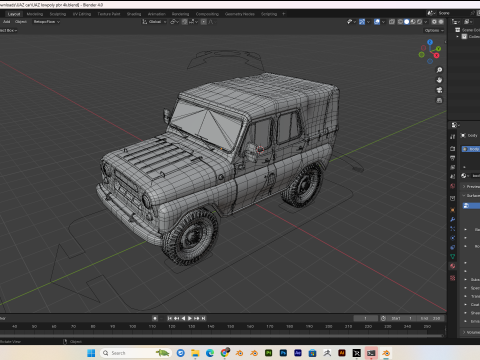Viewport: 480px width, 360px height.
Task: Jump to the last frame
Action: coord(203,318)
